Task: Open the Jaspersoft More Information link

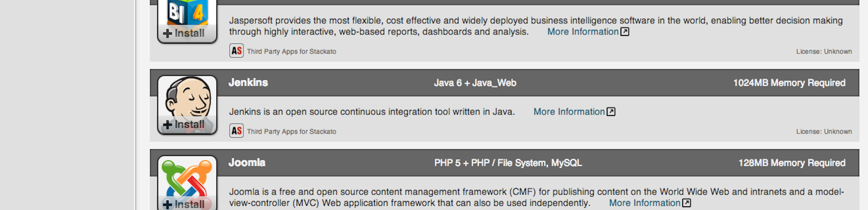Action: (582, 31)
